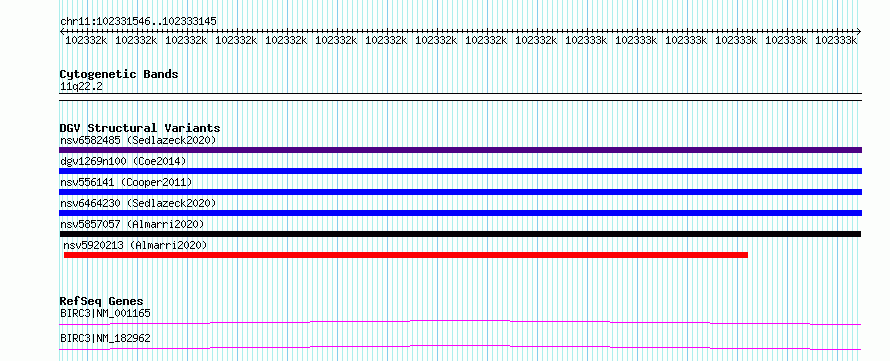The image size is (890, 361).
Task: Click the right arrow end of the ruler
Action: pos(859,31)
